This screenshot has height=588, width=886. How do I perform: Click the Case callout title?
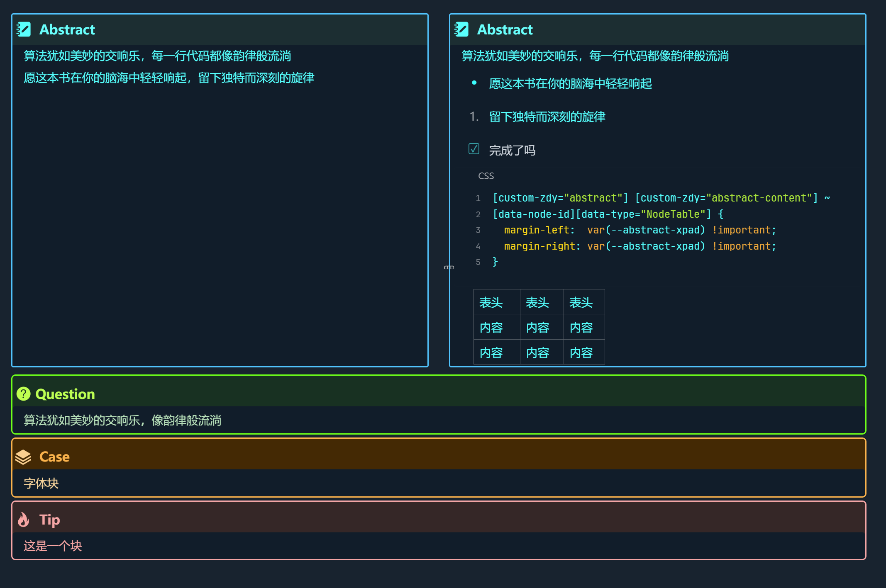click(54, 457)
